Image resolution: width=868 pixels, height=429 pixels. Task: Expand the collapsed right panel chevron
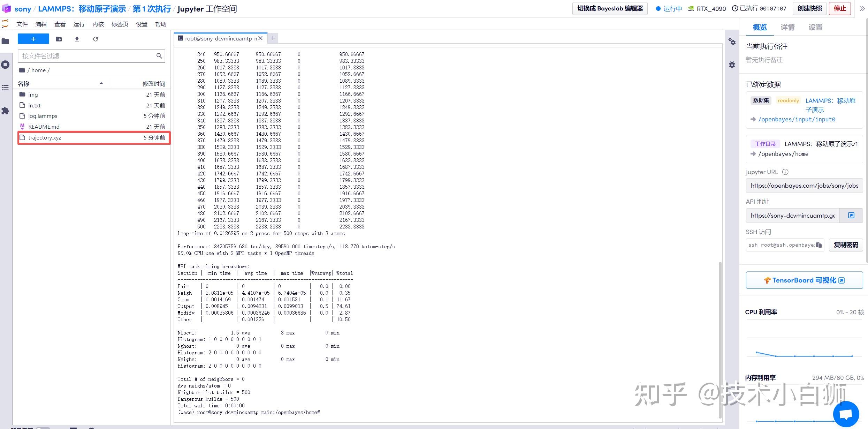click(x=862, y=9)
